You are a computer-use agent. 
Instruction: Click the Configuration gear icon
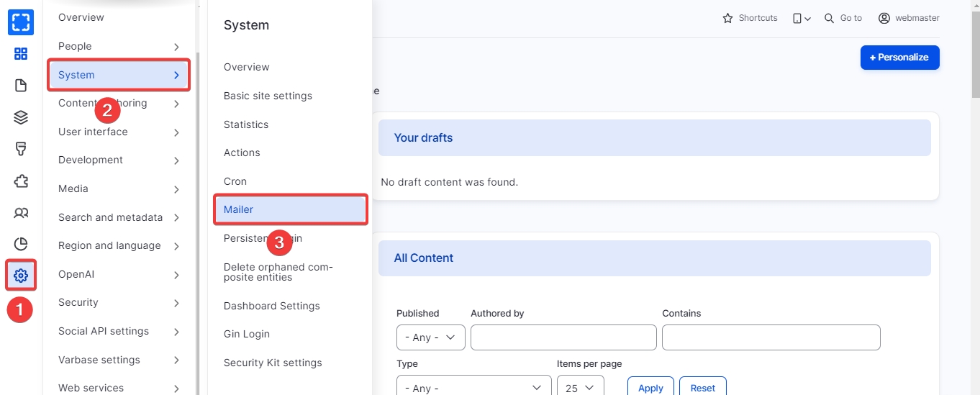[21, 275]
